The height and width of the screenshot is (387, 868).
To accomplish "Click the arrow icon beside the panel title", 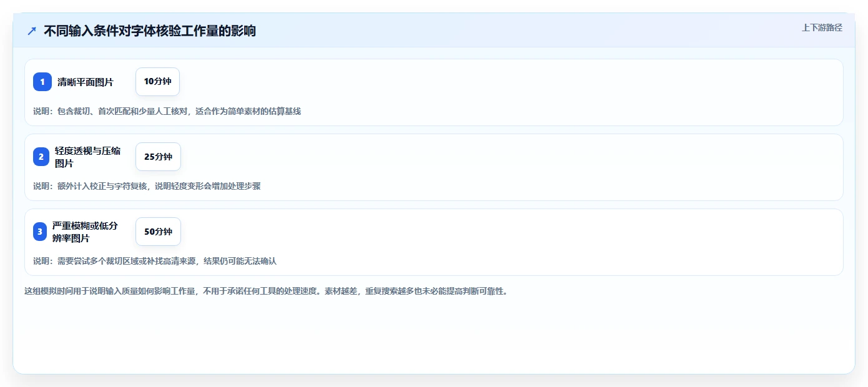I will [x=32, y=31].
